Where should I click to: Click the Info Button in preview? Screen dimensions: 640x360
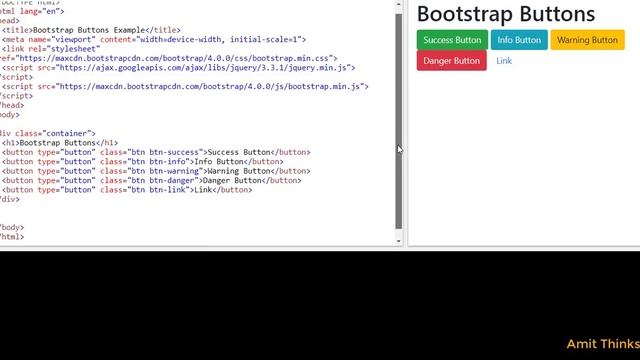[519, 40]
